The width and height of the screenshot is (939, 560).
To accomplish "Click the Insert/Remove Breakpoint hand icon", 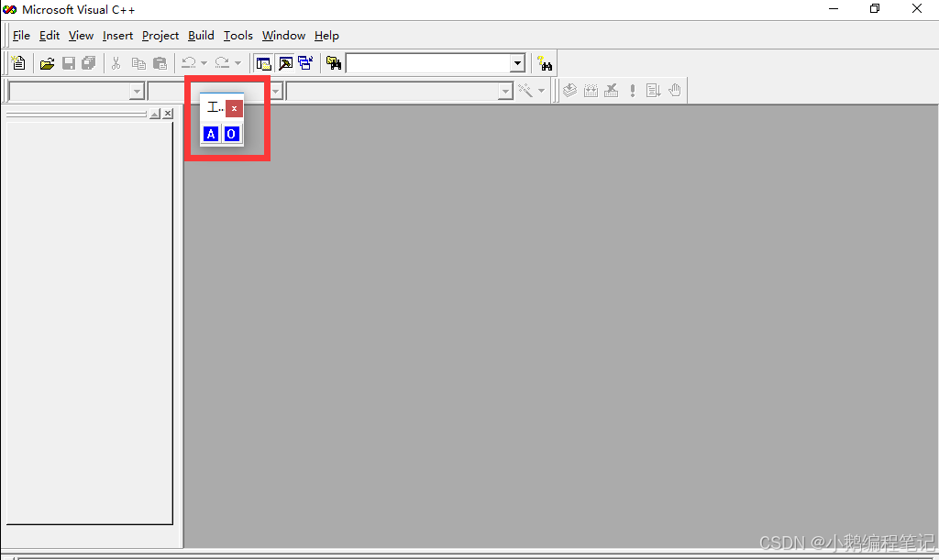I will coord(675,91).
